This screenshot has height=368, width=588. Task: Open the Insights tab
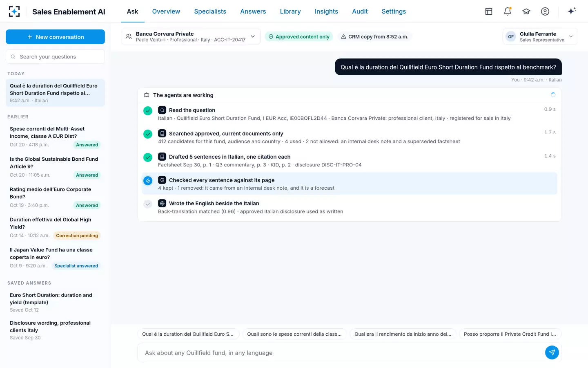[326, 11]
